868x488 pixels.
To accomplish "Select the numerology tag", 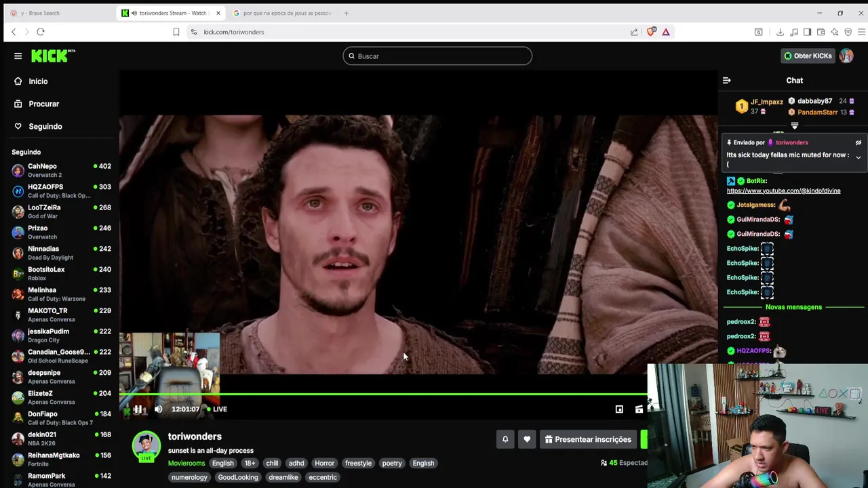I will point(189,477).
